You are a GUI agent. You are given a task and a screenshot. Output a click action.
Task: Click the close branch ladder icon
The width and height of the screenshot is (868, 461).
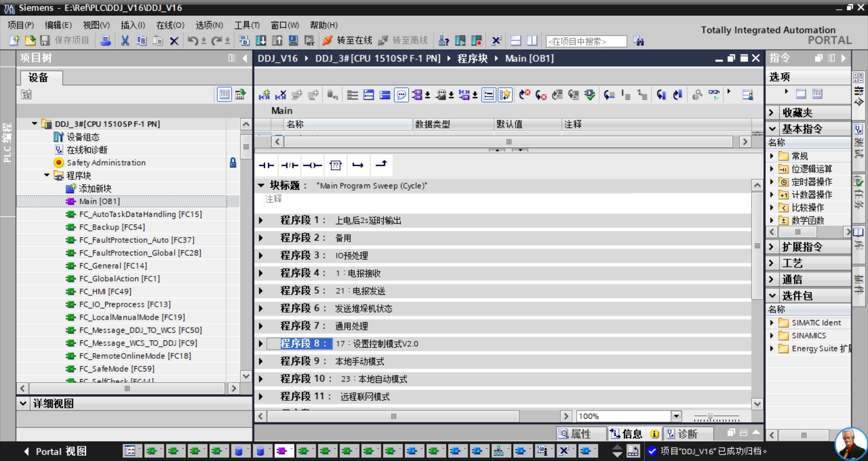click(382, 165)
